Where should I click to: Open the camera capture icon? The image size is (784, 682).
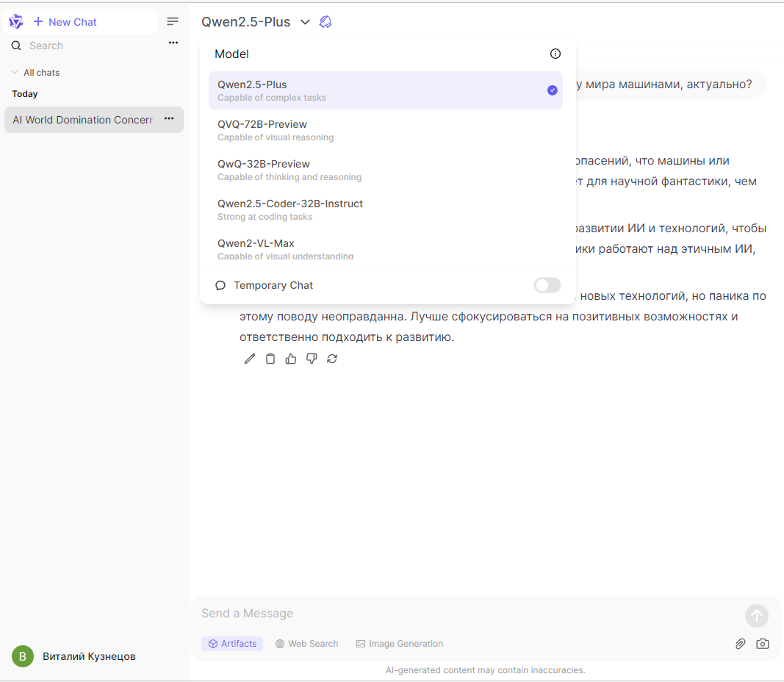pos(763,644)
